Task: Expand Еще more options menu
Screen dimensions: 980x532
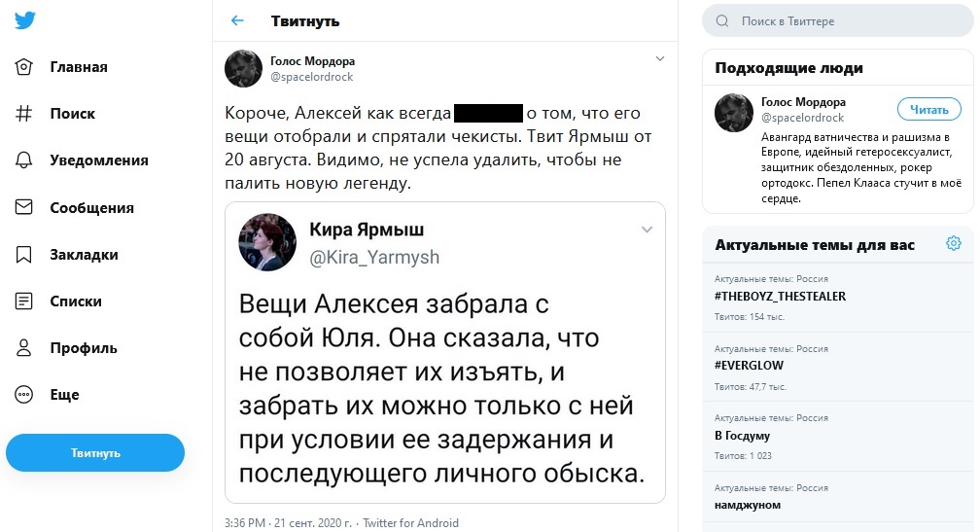Action: (25, 395)
